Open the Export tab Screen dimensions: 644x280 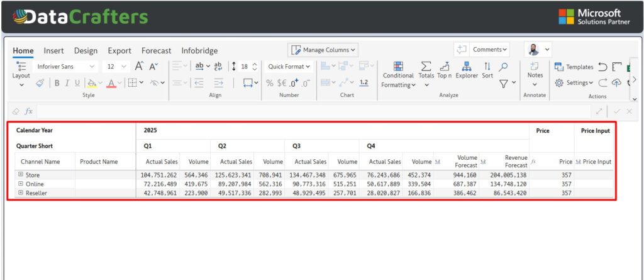coord(119,50)
